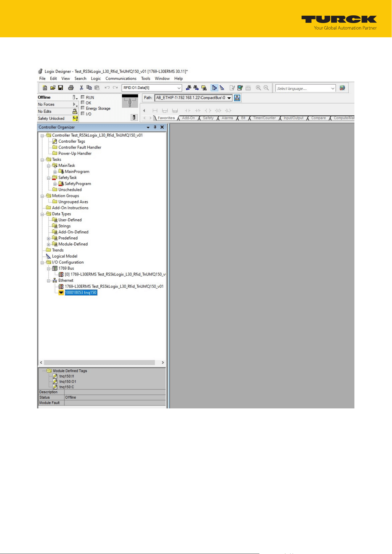The height and width of the screenshot is (554, 392).
Task: Open the Select language dropdown
Action: click(x=332, y=88)
